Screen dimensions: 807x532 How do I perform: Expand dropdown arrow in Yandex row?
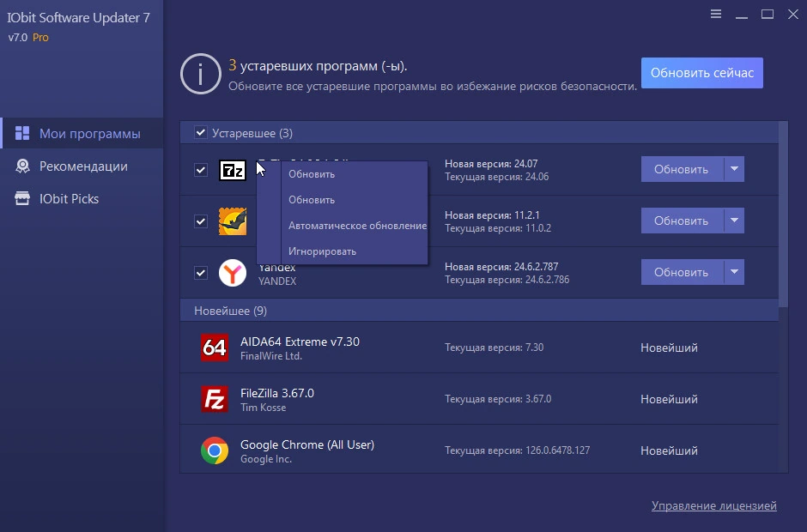point(734,272)
